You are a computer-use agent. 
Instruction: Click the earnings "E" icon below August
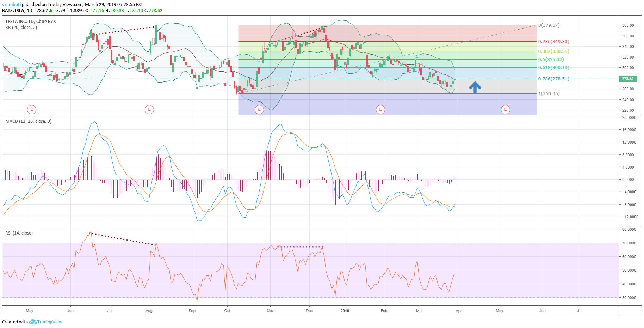coord(149,109)
